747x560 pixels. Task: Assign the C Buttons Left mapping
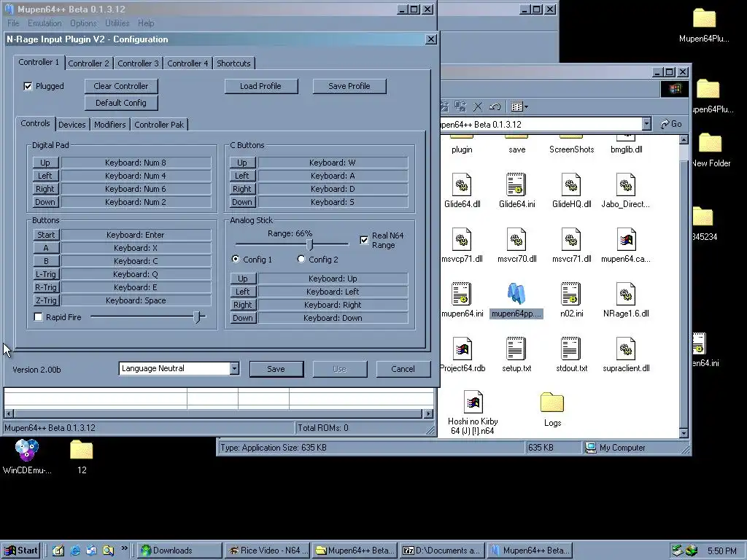(x=242, y=176)
